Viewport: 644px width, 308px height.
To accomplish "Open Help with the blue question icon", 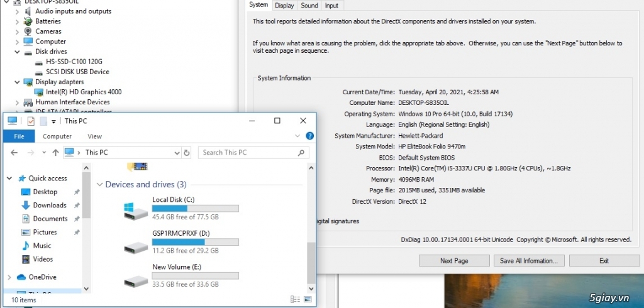I will click(x=309, y=136).
